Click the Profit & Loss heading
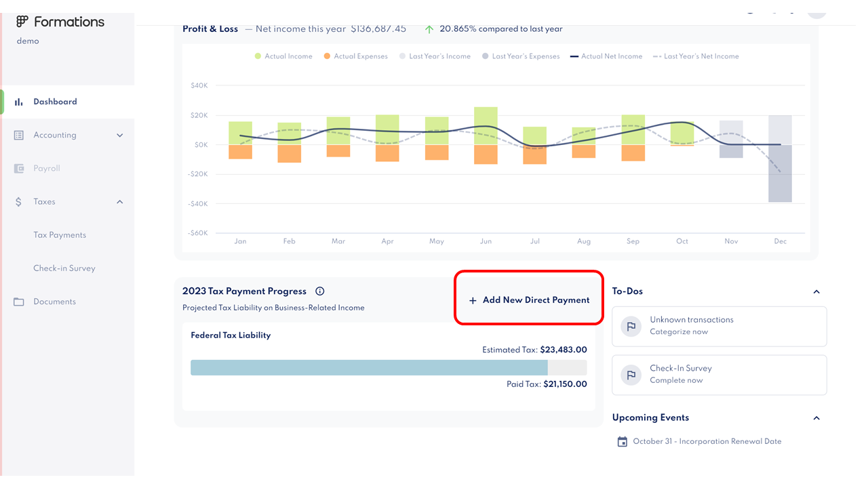Screen dimensions: 868x488 point(210,29)
